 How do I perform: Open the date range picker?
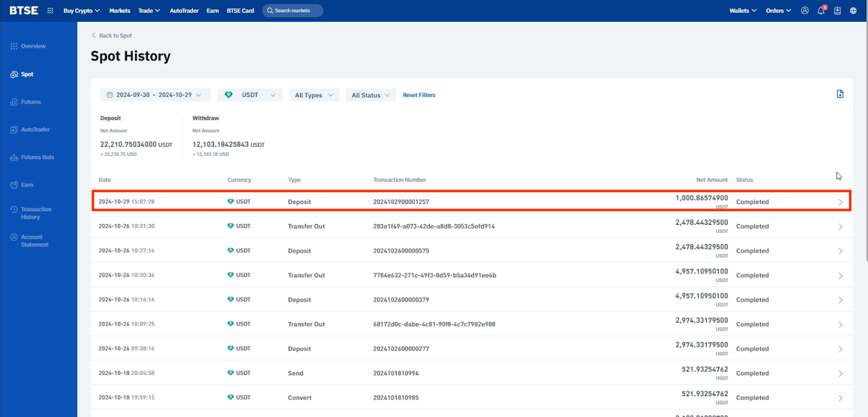click(155, 95)
